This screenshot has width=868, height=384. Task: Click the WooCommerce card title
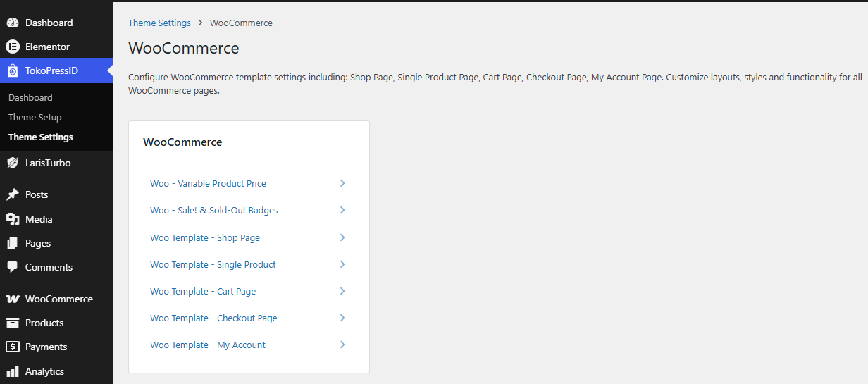click(182, 142)
